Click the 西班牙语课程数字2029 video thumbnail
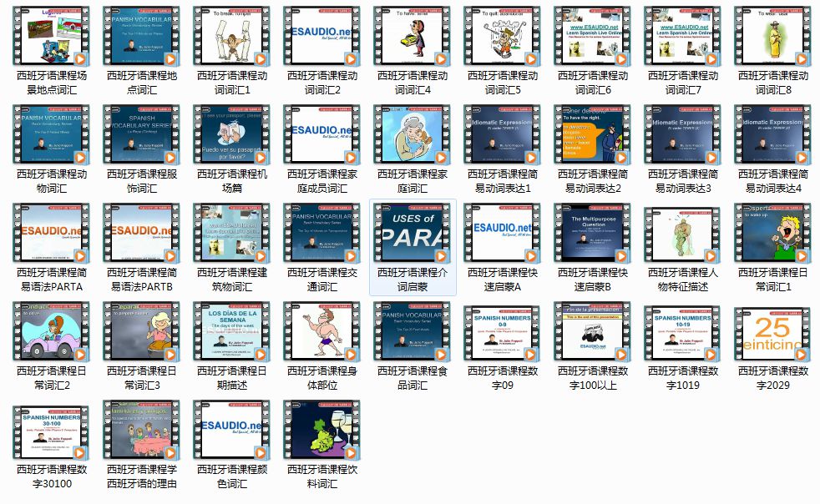Screen dimensions: 820x504 tap(773, 332)
